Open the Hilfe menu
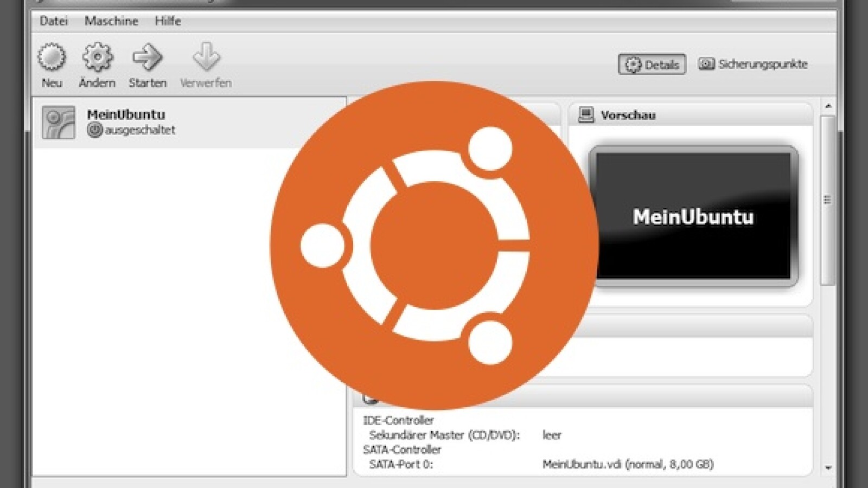Screen dimensions: 868x488 click(168, 21)
